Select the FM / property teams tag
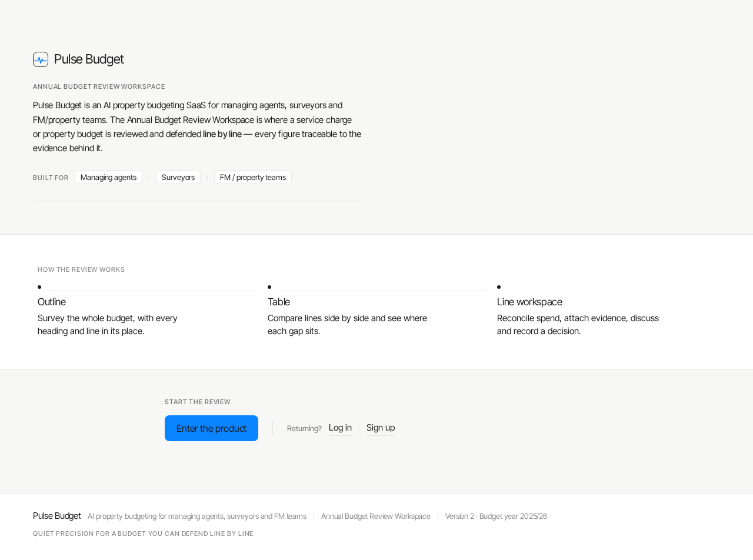 coord(253,177)
